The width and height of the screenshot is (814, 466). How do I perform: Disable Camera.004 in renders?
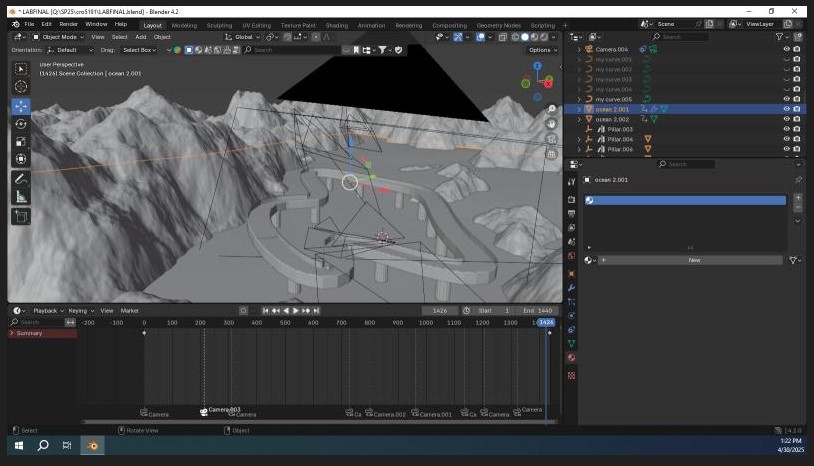coord(797,49)
